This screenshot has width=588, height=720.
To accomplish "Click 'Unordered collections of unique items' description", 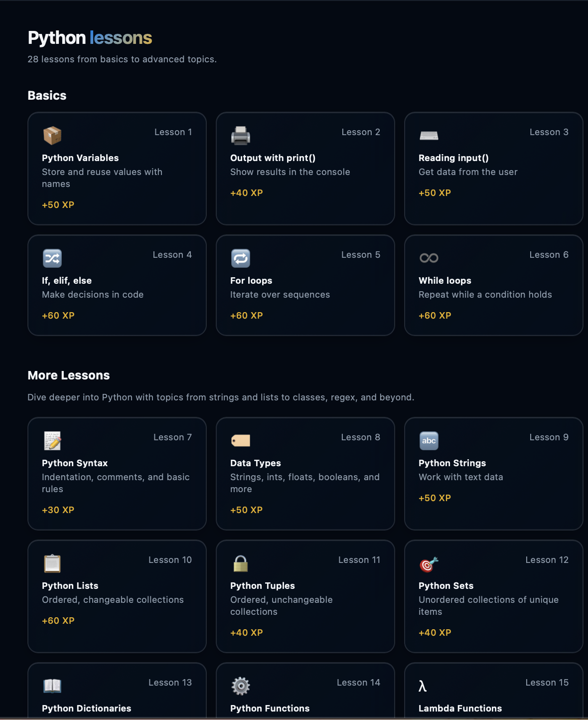I will coord(488,606).
